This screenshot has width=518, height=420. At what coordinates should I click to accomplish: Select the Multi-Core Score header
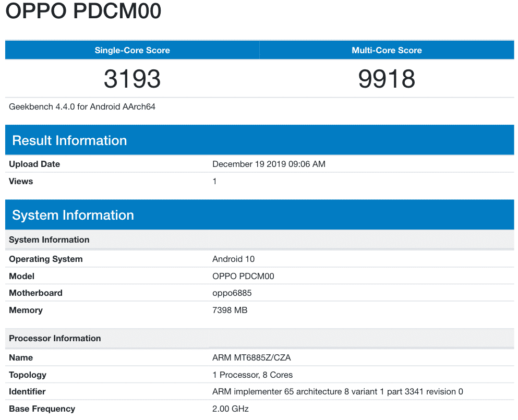click(x=387, y=51)
